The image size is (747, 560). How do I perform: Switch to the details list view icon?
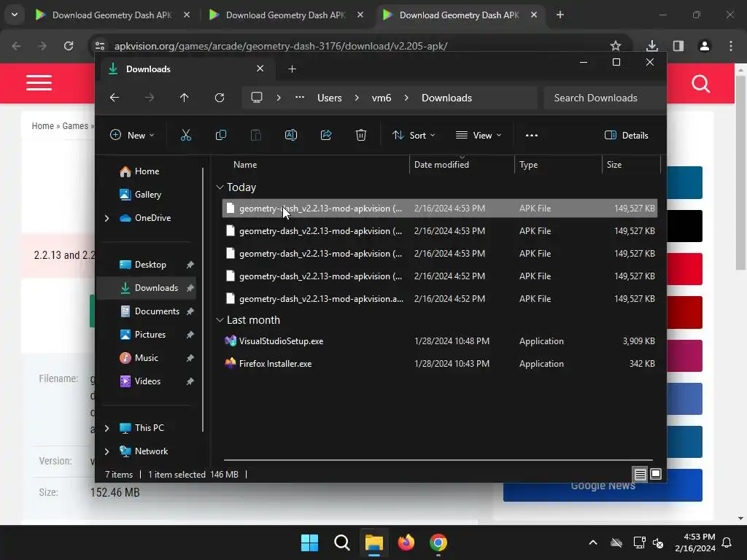[x=640, y=474]
